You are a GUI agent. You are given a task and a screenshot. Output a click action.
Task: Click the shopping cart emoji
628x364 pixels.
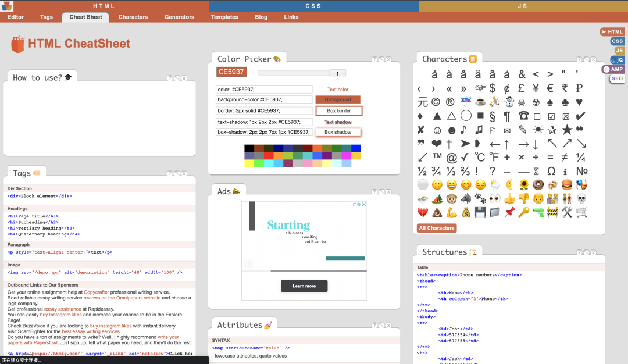(x=581, y=212)
